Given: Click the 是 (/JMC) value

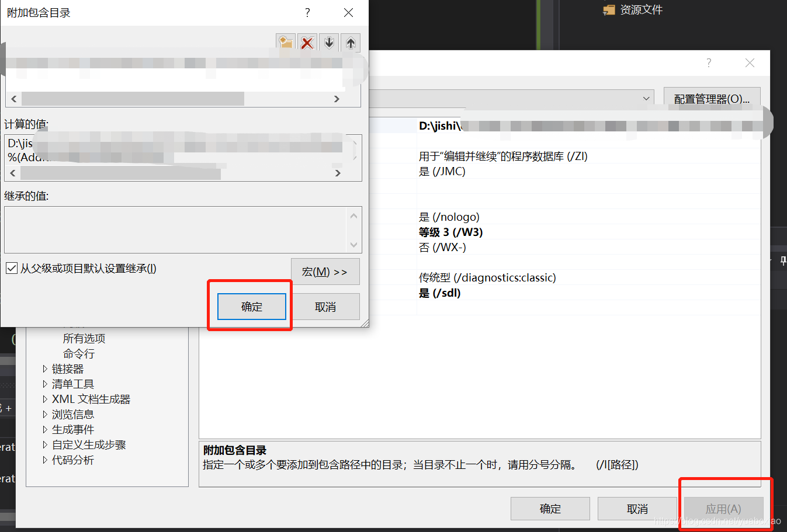Looking at the screenshot, I should pos(442,172).
